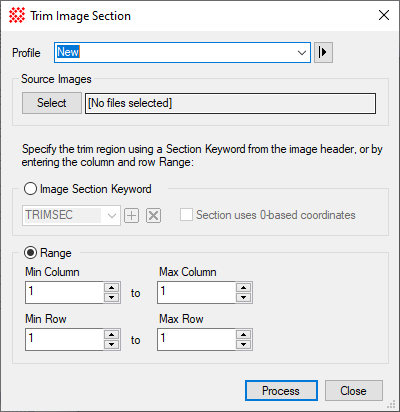The width and height of the screenshot is (400, 412).
Task: Increase Max Column with up arrow
Action: (x=243, y=288)
